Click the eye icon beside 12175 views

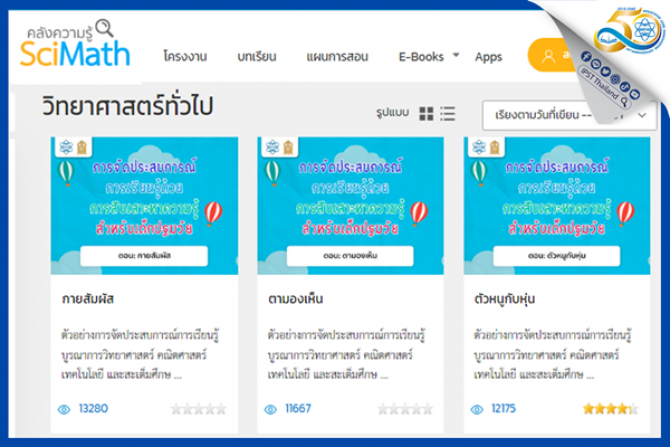point(477,409)
